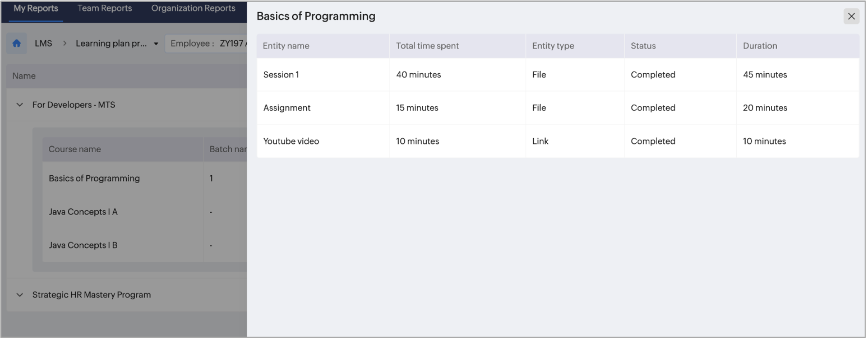Click the LMS breadcrumb link
The width and height of the screenshot is (868, 341).
[43, 44]
